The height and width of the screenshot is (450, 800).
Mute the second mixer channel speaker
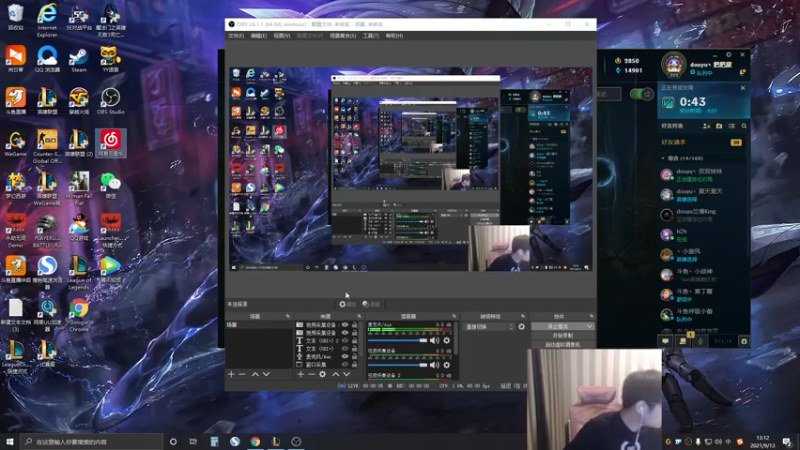[x=434, y=365]
